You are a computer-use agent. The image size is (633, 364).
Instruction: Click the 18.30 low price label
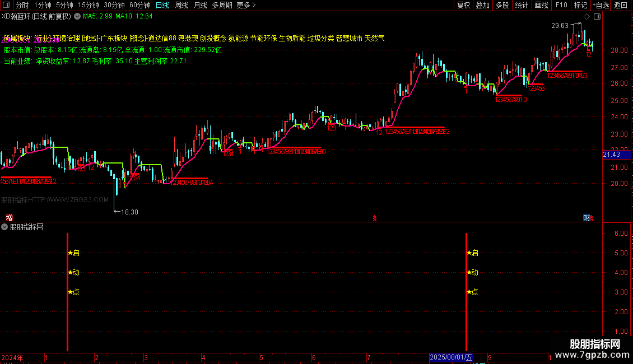(x=129, y=212)
